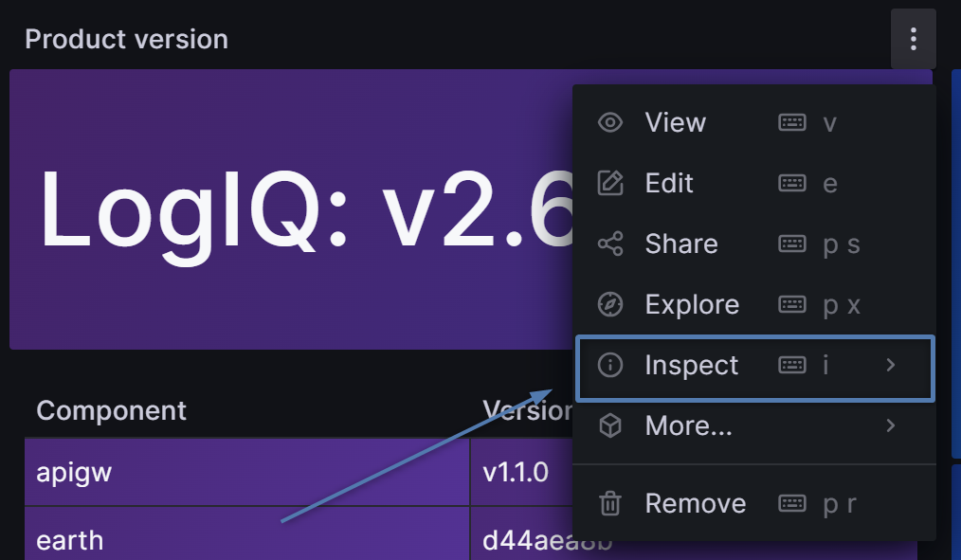Click the eye icon beside View

click(610, 122)
